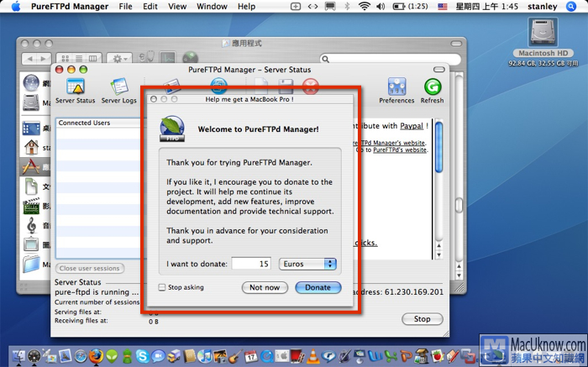Click the Close user sessions button

90,269
